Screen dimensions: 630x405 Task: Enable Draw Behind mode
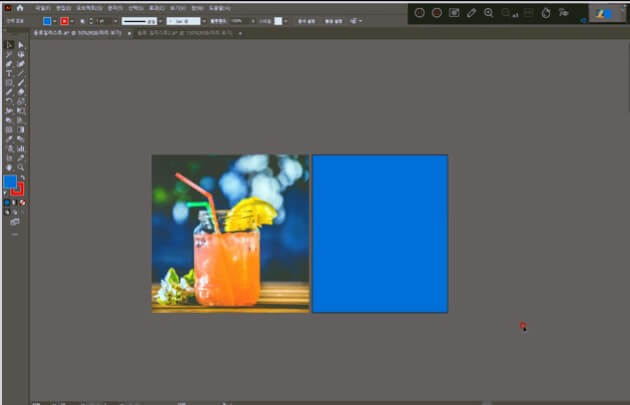(15, 212)
